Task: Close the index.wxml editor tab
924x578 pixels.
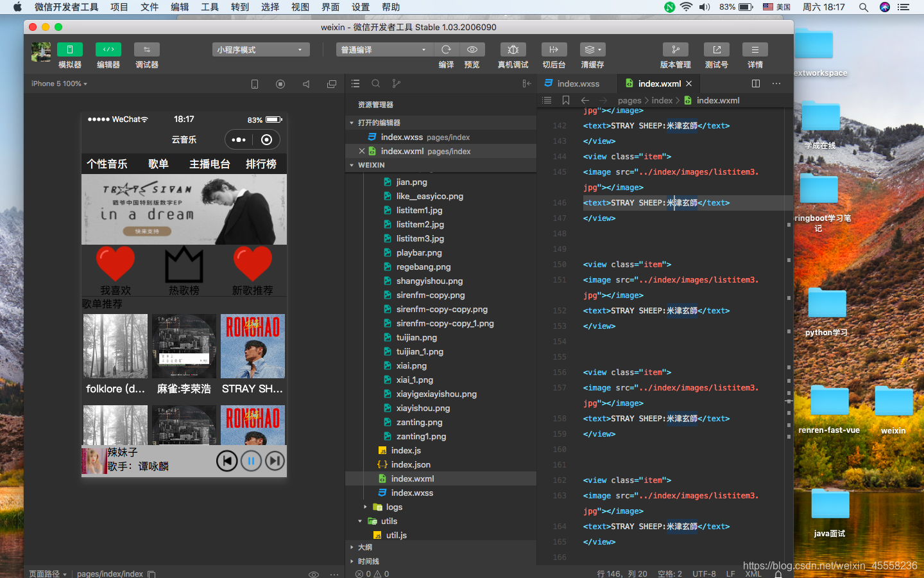Action: (689, 83)
